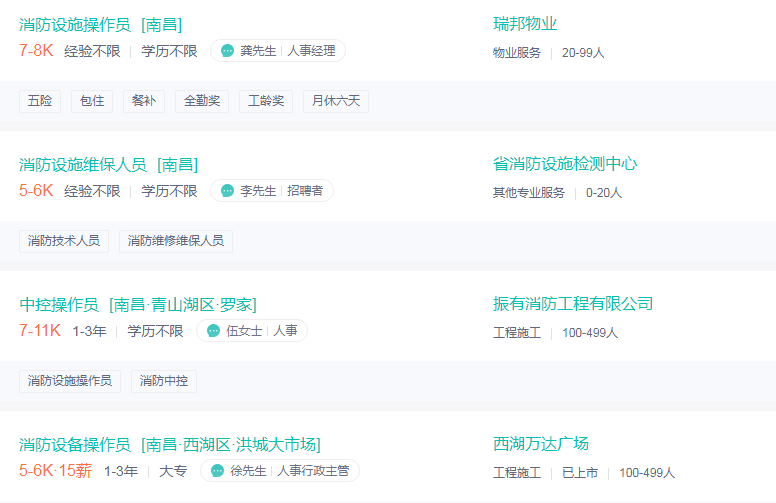
Task: Open the 消防设施操作员 [南昌] job listing
Action: pos(100,24)
